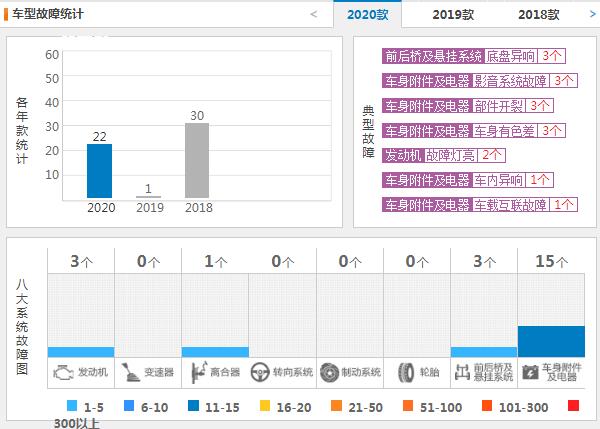Click the blue 2020 bar showing 22
Image resolution: width=600 pixels, height=429 pixels.
pos(99,171)
